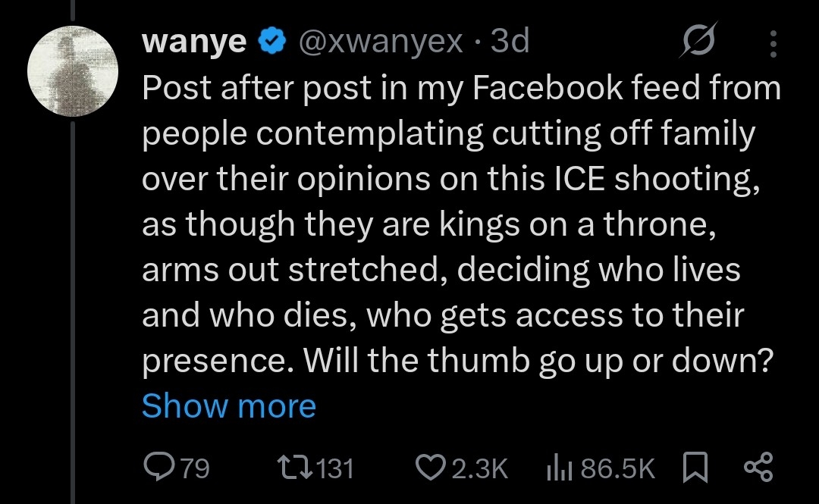
Task: Open the three-dot more options menu
Action: [773, 43]
